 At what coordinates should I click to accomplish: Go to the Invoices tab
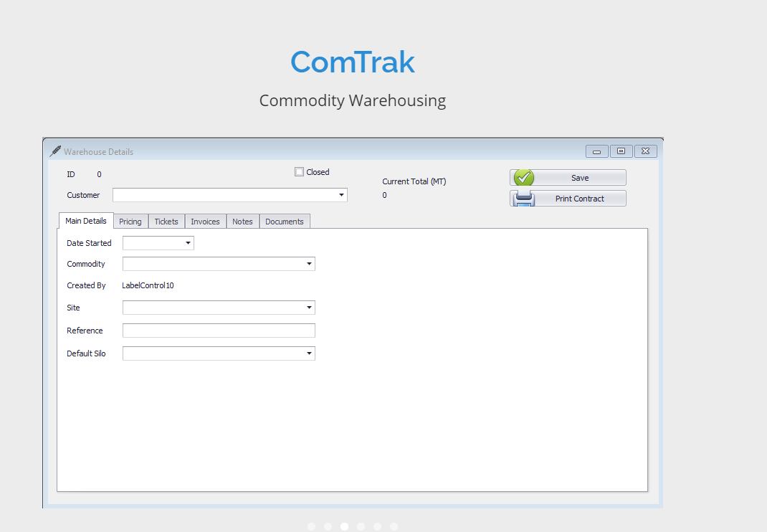click(205, 222)
